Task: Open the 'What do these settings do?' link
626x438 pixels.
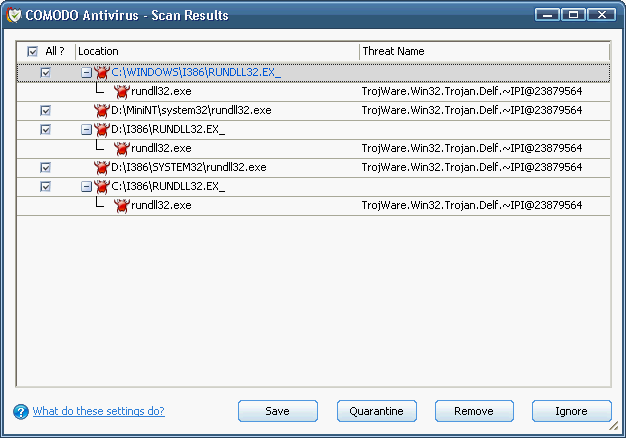Action: (99, 411)
